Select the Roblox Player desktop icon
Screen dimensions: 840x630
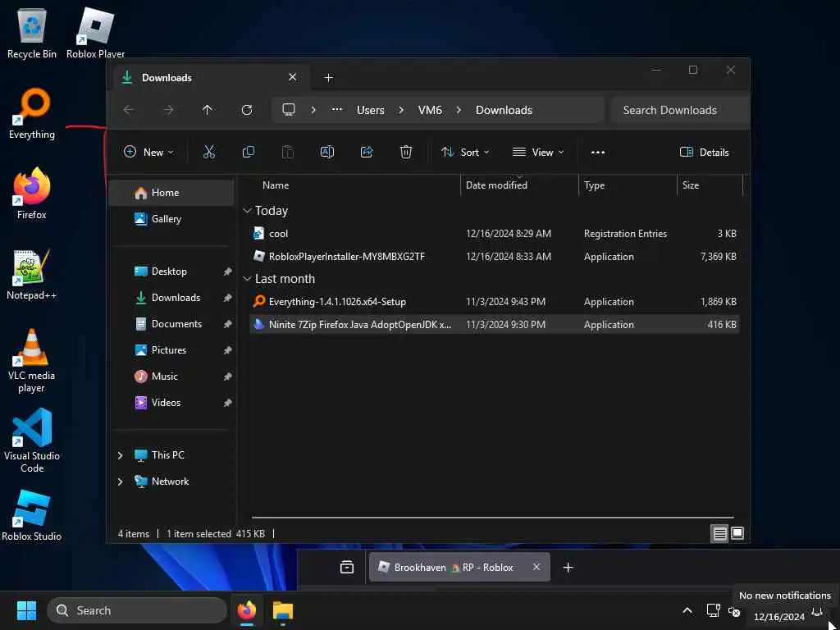pos(95,33)
